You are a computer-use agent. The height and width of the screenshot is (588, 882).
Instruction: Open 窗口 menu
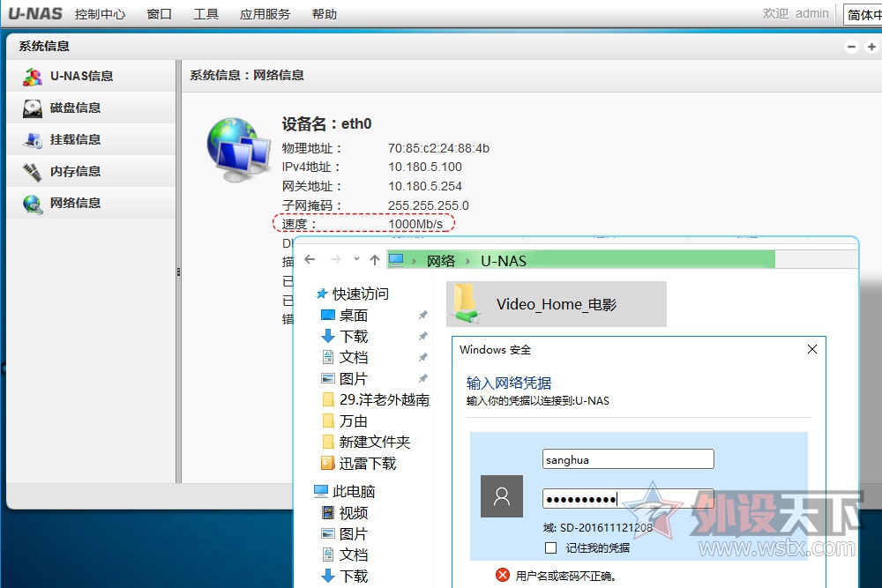pos(159,14)
